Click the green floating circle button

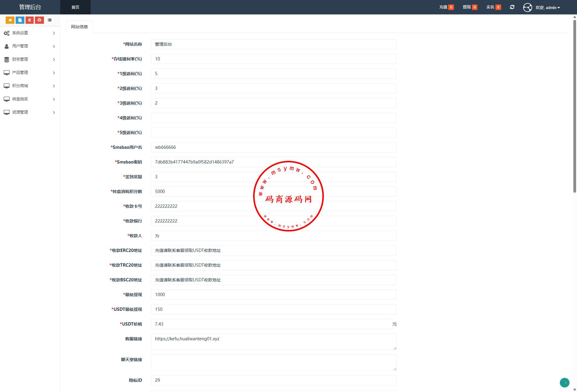click(x=564, y=383)
